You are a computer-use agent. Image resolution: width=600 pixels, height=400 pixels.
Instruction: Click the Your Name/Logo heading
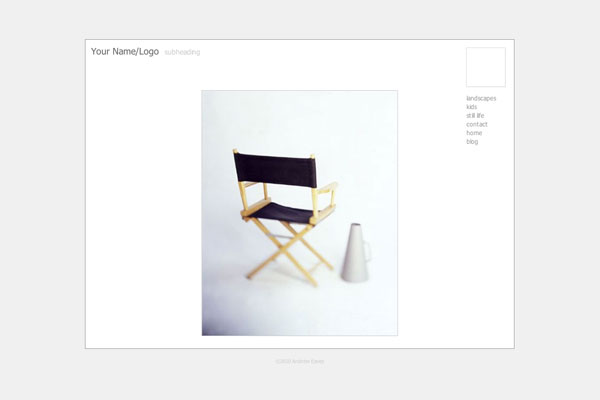pyautogui.click(x=125, y=52)
